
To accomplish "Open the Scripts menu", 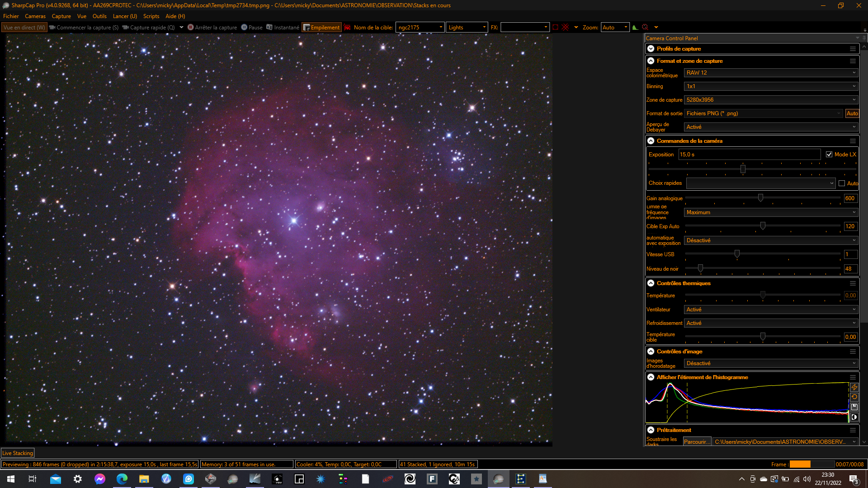I will point(151,16).
